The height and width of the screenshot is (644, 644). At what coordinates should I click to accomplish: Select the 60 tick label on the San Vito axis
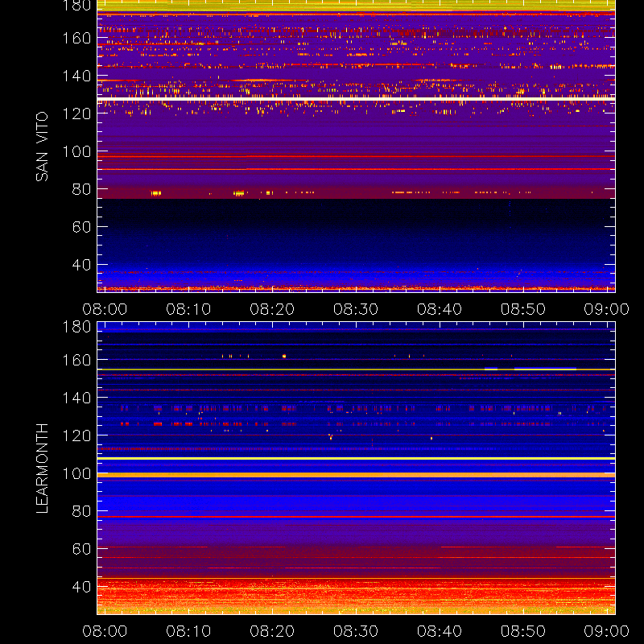(x=81, y=227)
